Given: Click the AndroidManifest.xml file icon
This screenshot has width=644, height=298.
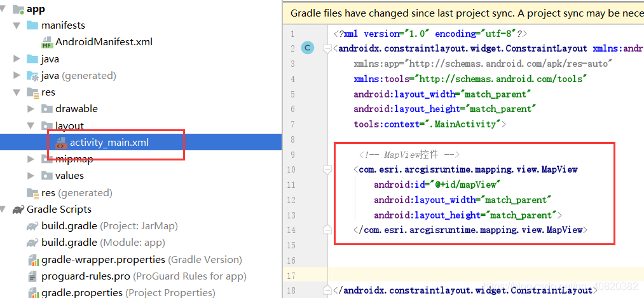Looking at the screenshot, I should [47, 43].
